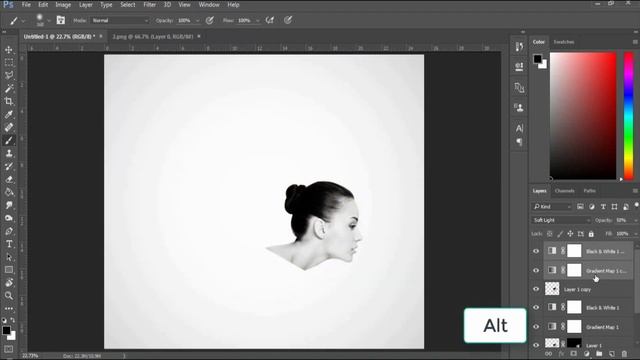Open the Edit Toolbar ellipsis
Image resolution: width=640 pixels, height=360 pixels.
click(9, 309)
